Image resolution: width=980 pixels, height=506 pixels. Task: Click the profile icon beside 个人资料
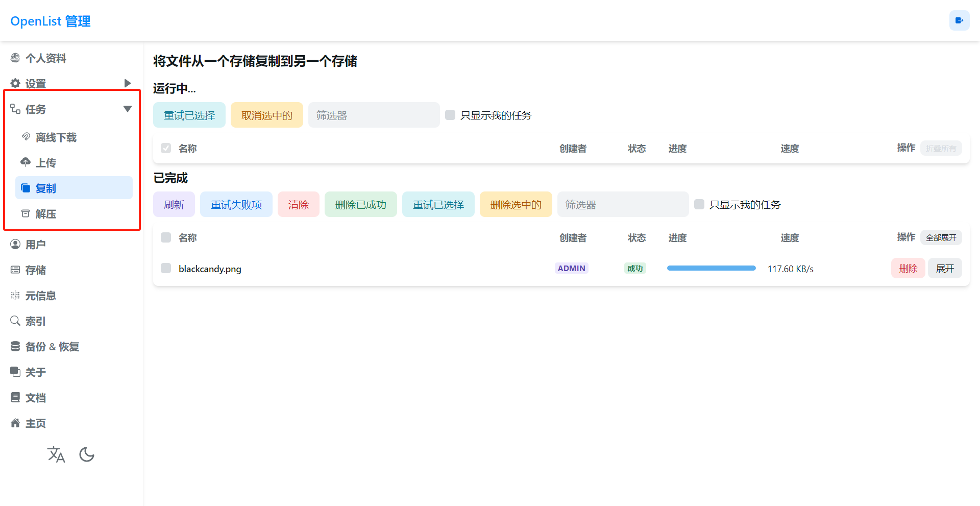point(15,58)
